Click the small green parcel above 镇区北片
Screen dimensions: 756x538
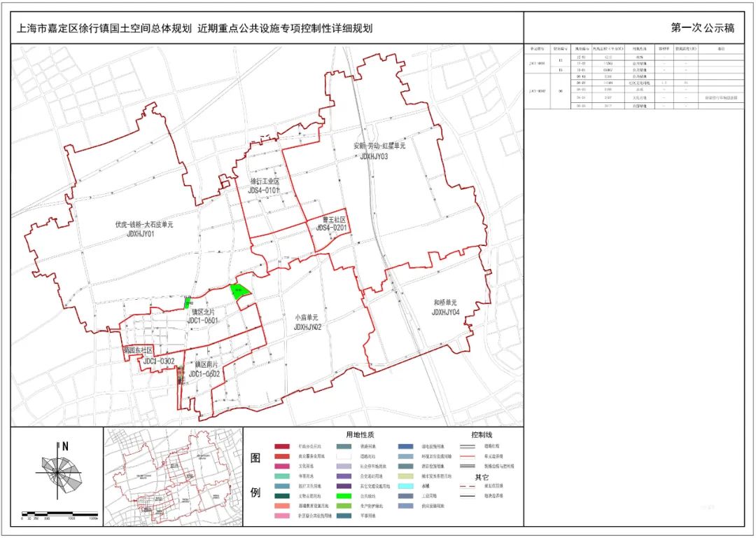(187, 303)
